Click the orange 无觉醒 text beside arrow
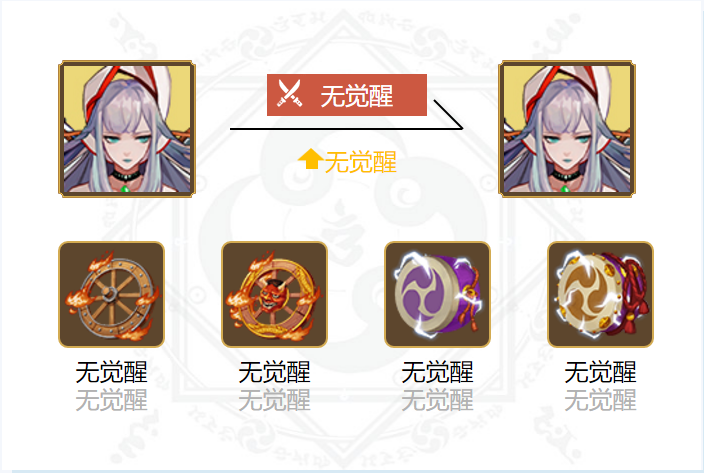The image size is (704, 473). [361, 162]
